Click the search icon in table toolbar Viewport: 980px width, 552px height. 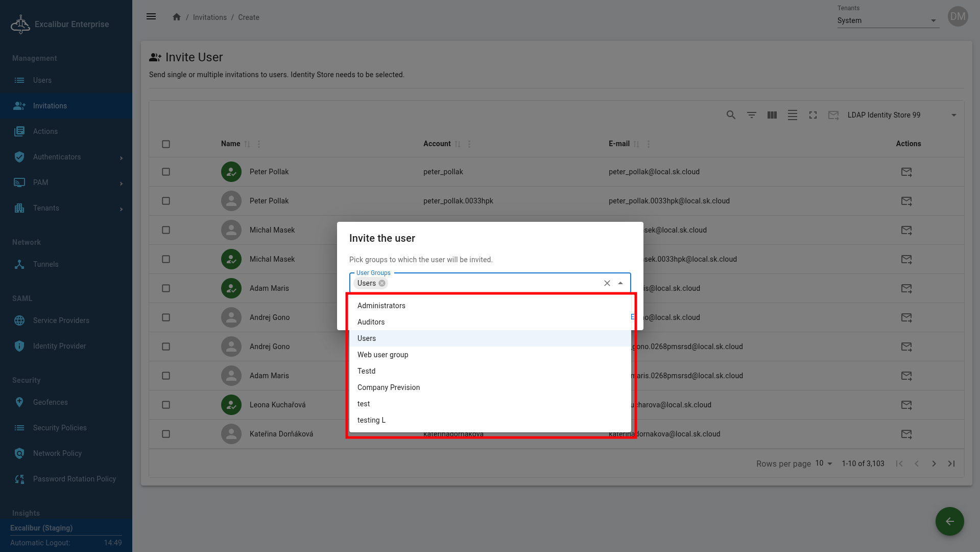point(731,115)
